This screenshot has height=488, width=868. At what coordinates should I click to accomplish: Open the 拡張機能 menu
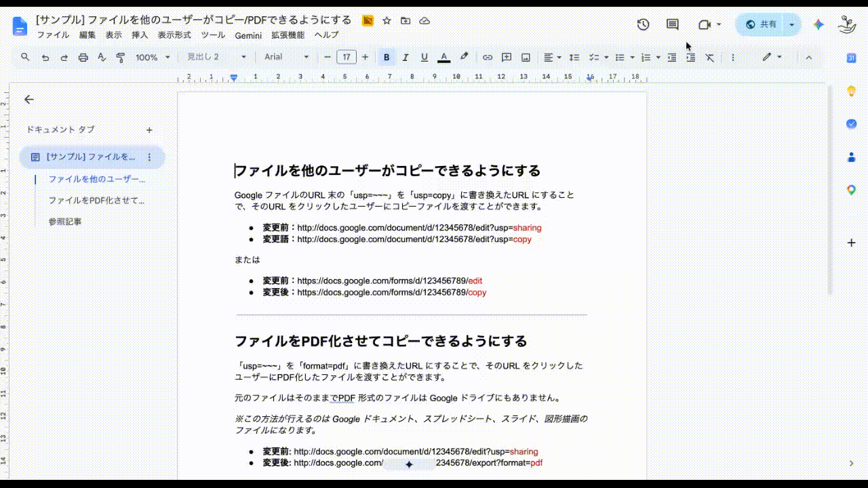tap(288, 35)
